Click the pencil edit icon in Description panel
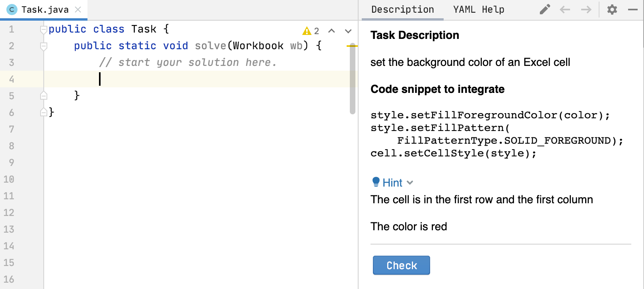The height and width of the screenshot is (289, 644). pyautogui.click(x=545, y=9)
